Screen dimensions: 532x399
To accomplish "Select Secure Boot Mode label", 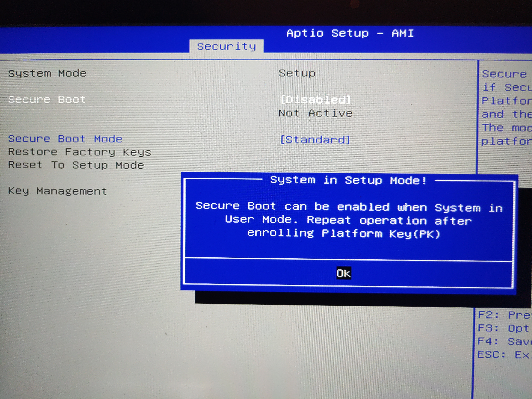I will 65,139.
